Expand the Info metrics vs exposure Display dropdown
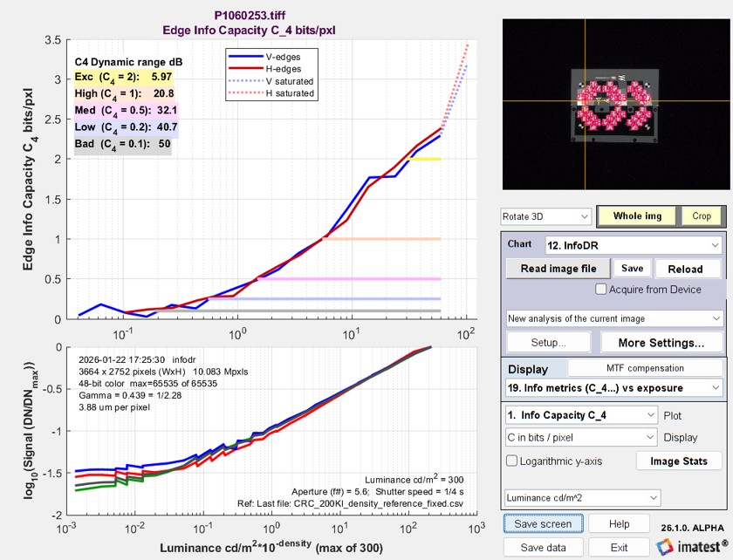This screenshot has width=733, height=560. pos(613,387)
